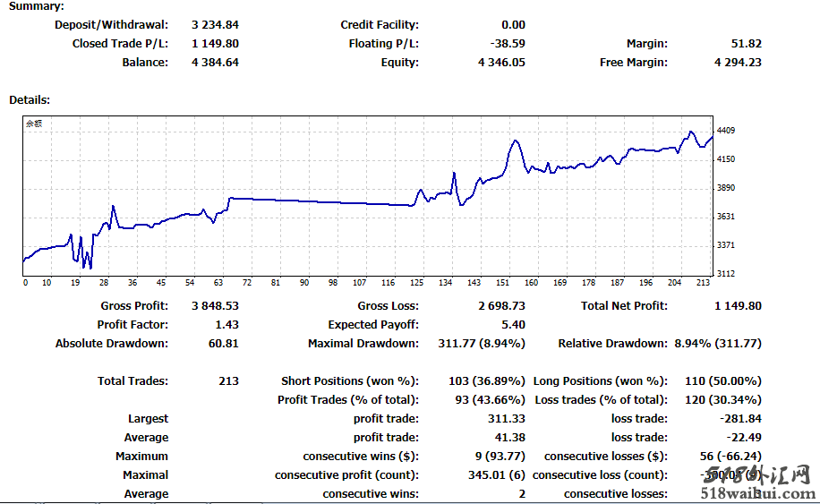
Task: Click the Equity value 4 346.05
Action: 501,63
